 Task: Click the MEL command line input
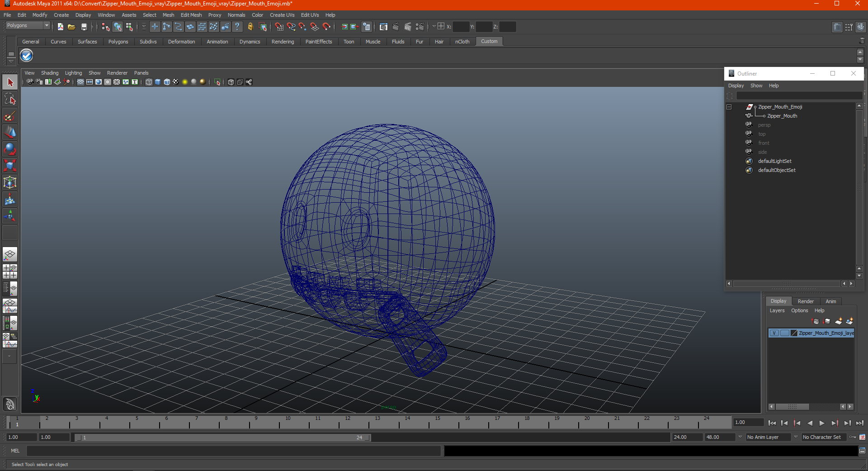234,451
